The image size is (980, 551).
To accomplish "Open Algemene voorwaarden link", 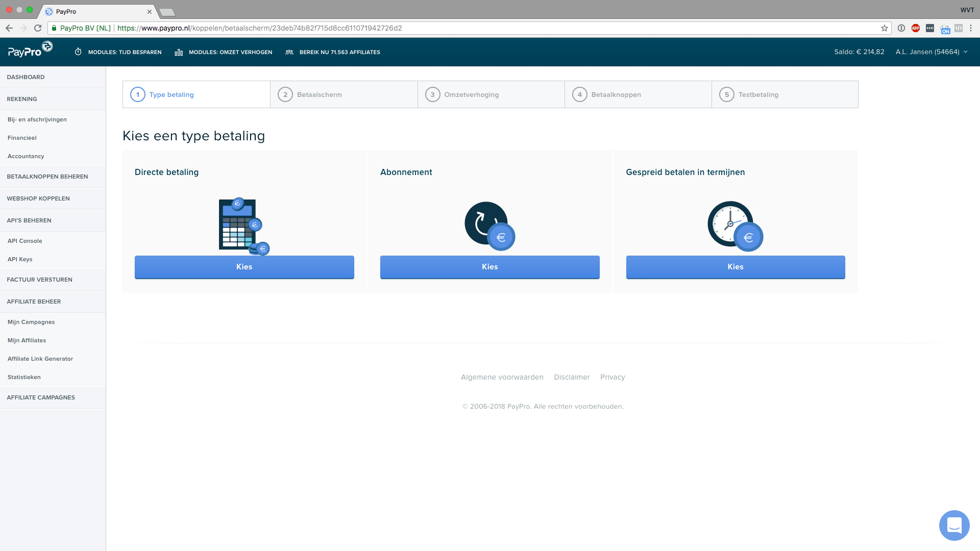I will [502, 377].
